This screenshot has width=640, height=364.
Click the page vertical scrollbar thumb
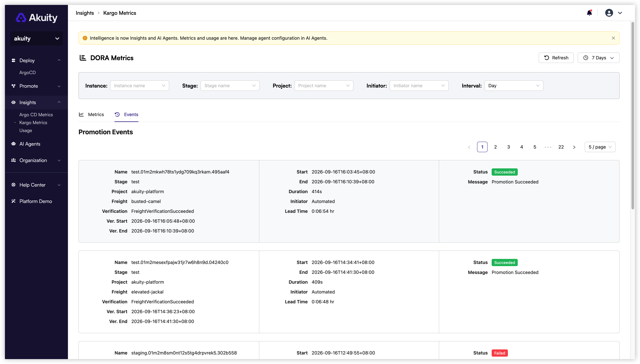[x=633, y=115]
